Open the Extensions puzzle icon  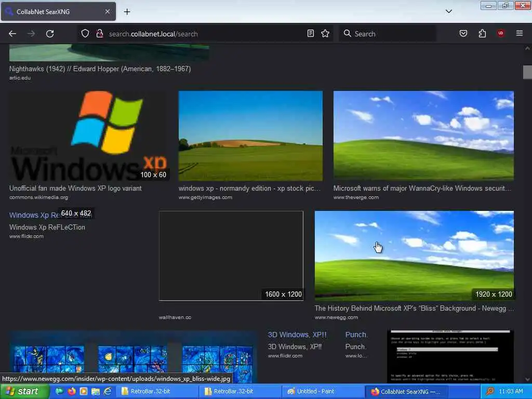tap(482, 33)
